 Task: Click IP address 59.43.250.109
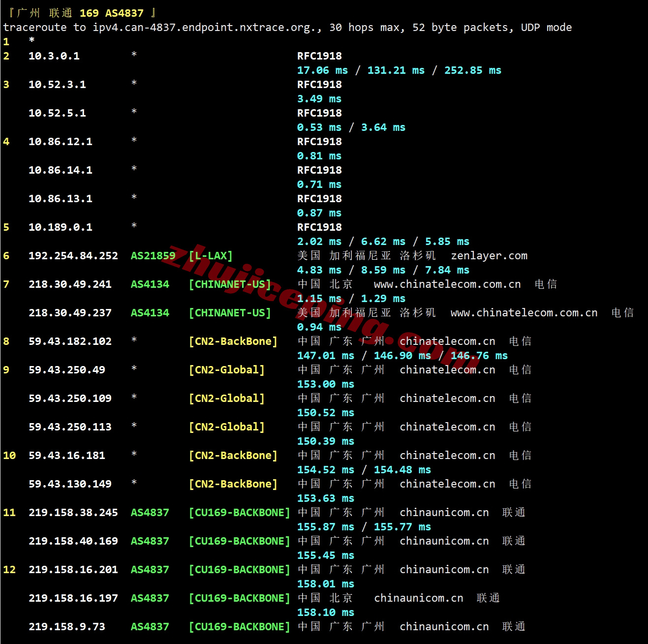click(x=70, y=399)
